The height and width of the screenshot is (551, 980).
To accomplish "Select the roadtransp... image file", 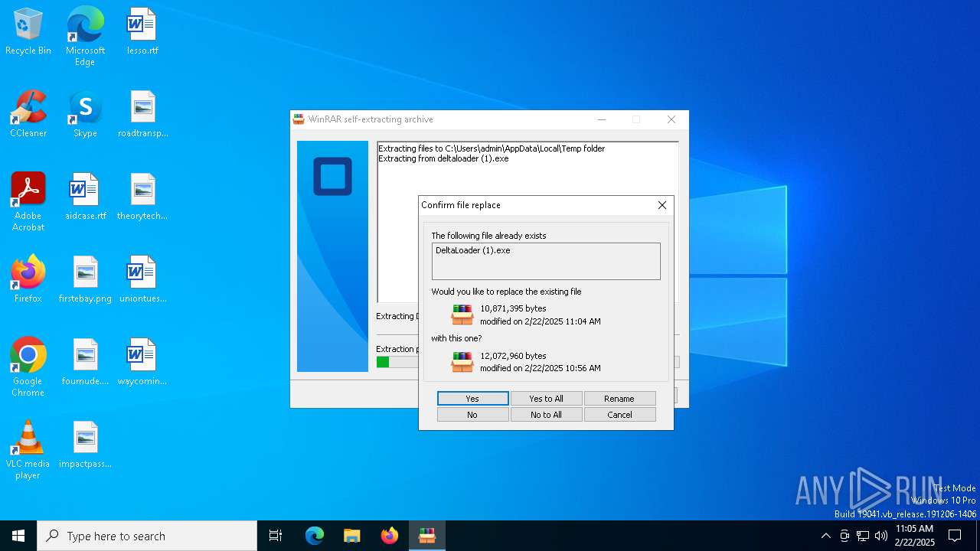I will pos(142,115).
